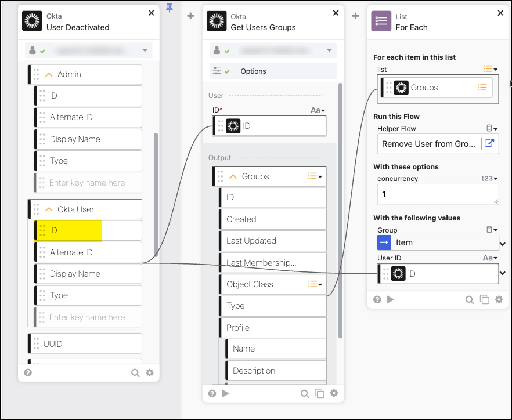Collapse the Admin object
This screenshot has height=420, width=512.
click(49, 75)
